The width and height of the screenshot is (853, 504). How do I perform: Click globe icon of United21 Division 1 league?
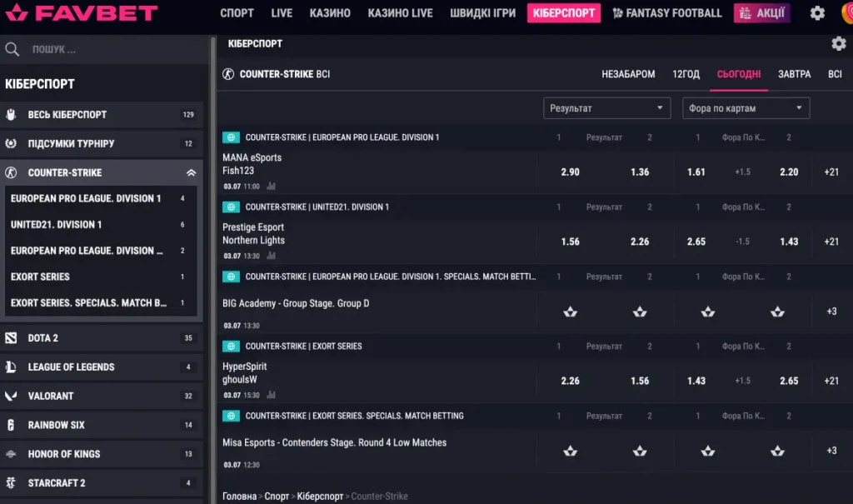(232, 207)
